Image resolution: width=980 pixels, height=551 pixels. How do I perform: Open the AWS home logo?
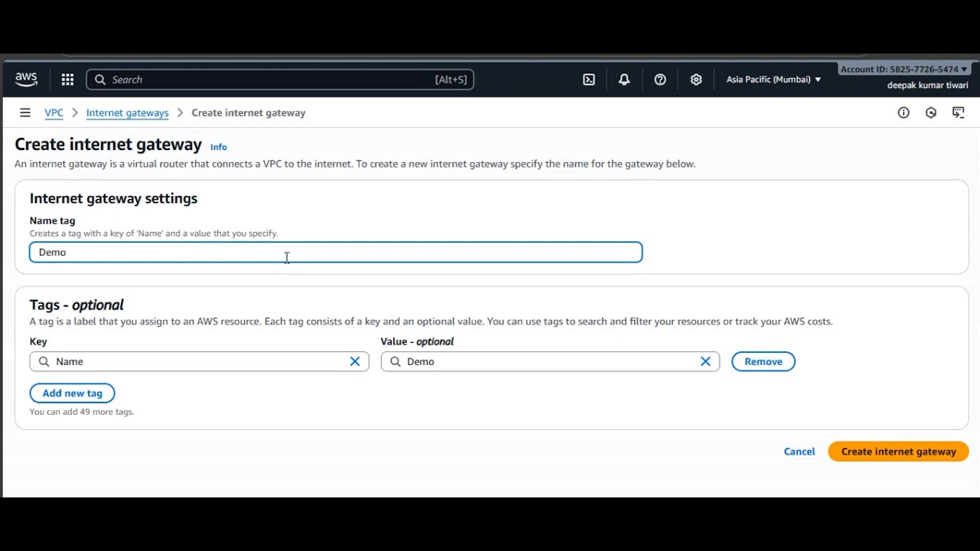tap(26, 80)
